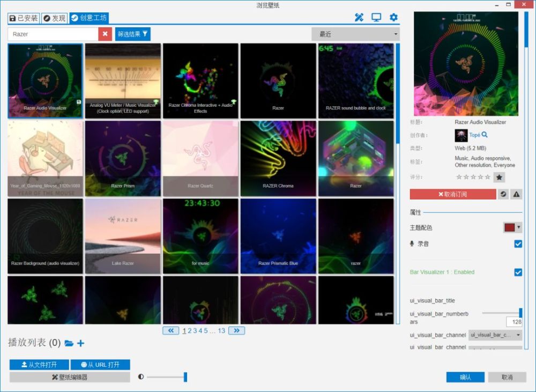Mark wallpaper as favorite star button
The width and height of the screenshot is (536, 392).
(499, 177)
